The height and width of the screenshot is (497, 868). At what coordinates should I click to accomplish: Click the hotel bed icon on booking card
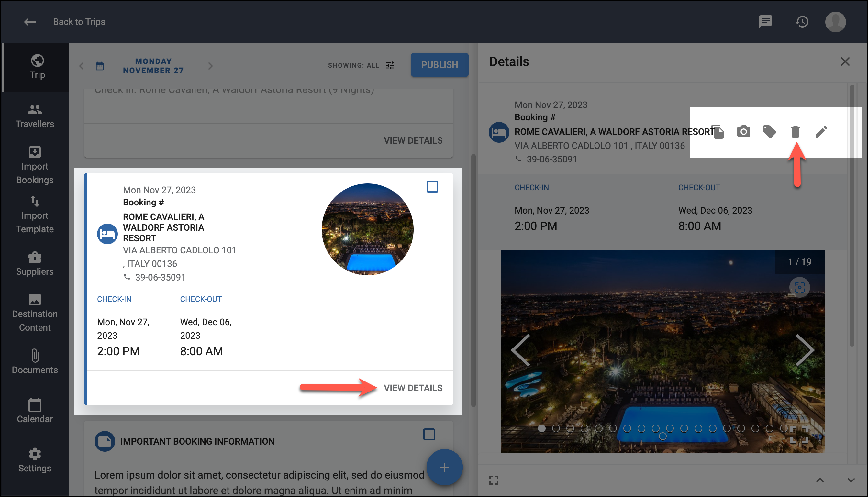(x=107, y=234)
